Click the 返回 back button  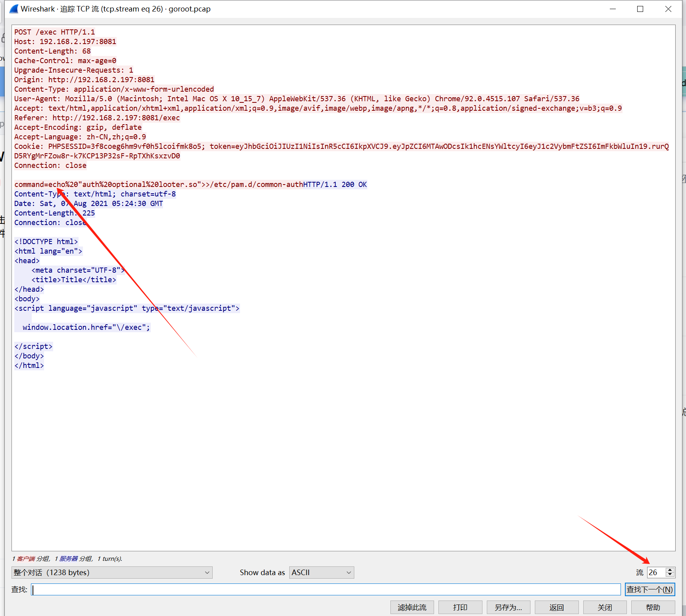pos(557,607)
